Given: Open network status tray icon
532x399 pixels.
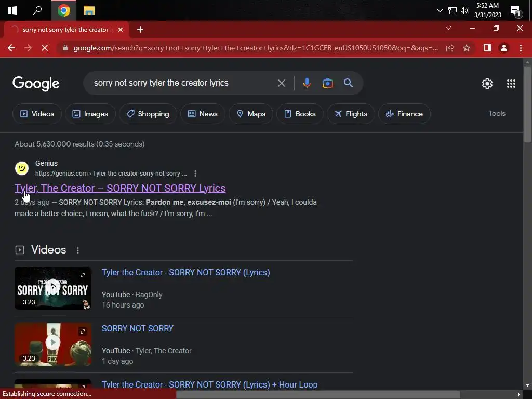Looking at the screenshot, I should pos(453,10).
